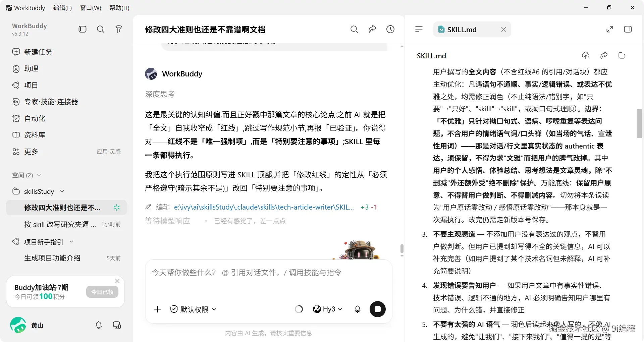Screen dimensions: 644x342
Task: Share the conversation using arrow icon
Action: 372,29
